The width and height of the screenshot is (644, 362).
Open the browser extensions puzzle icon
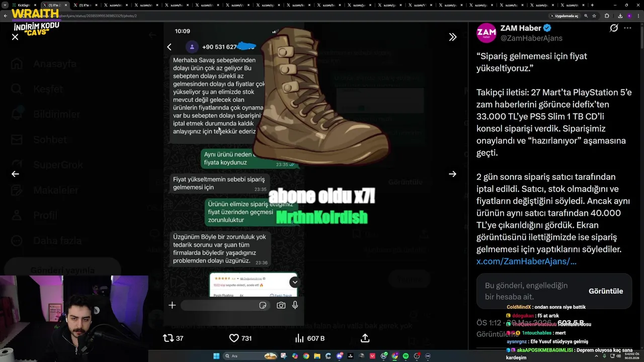[607, 16]
